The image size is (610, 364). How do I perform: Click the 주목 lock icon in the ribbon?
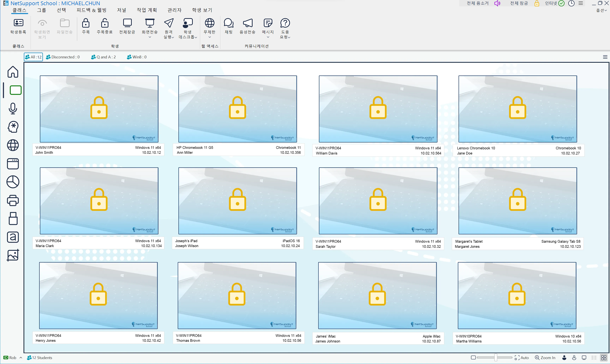pos(86,23)
